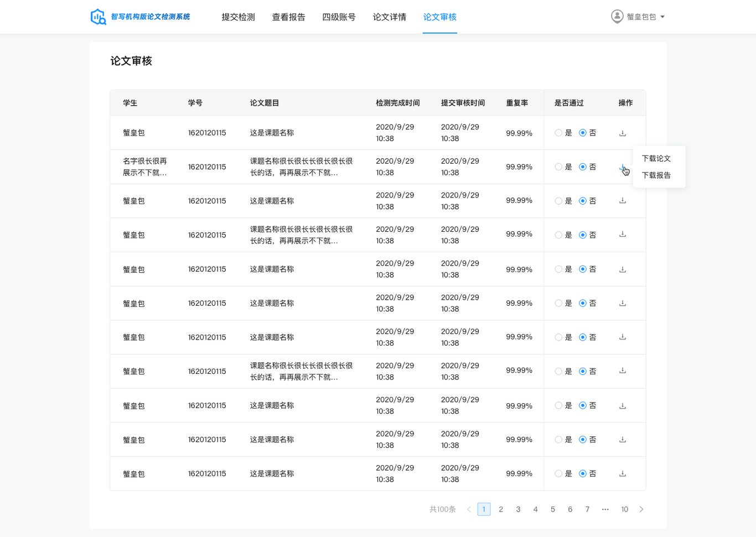Mark 是 for the 名字很长很再 row
756x537 pixels.
click(558, 167)
